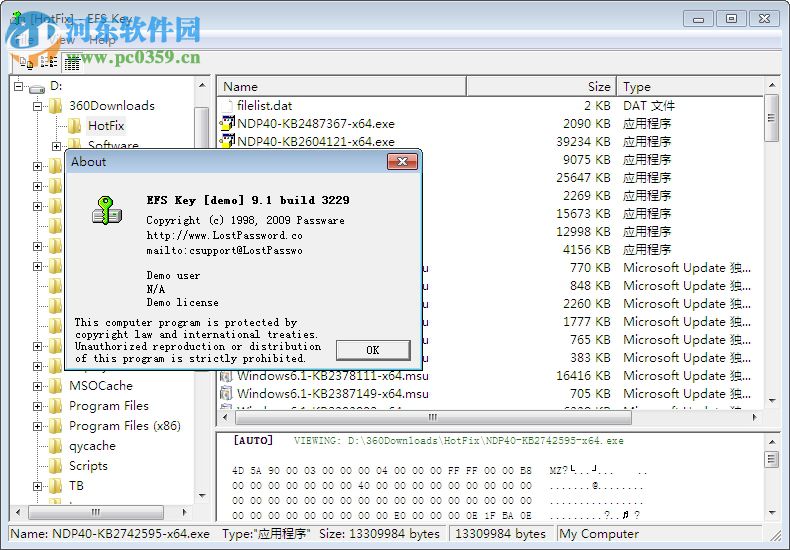Sort by the Size column header
The image size is (790, 550).
tap(541, 87)
